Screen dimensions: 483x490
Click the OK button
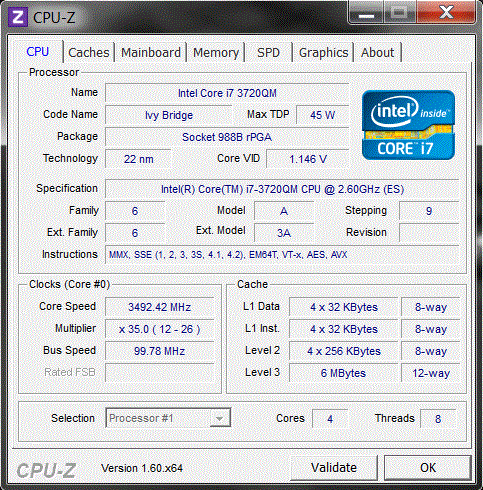tap(428, 468)
